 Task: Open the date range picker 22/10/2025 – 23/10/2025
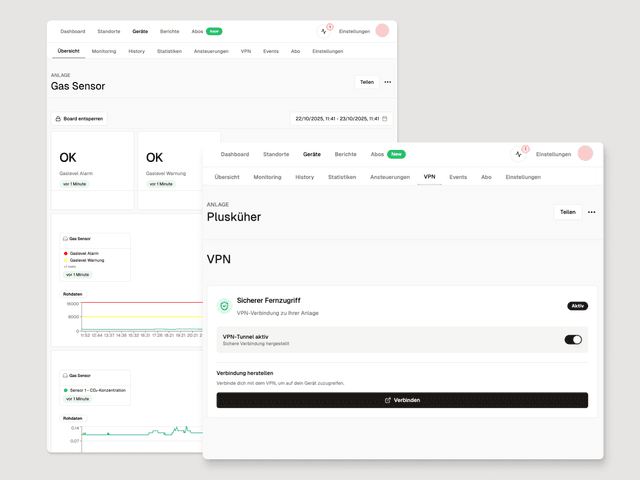(336, 118)
